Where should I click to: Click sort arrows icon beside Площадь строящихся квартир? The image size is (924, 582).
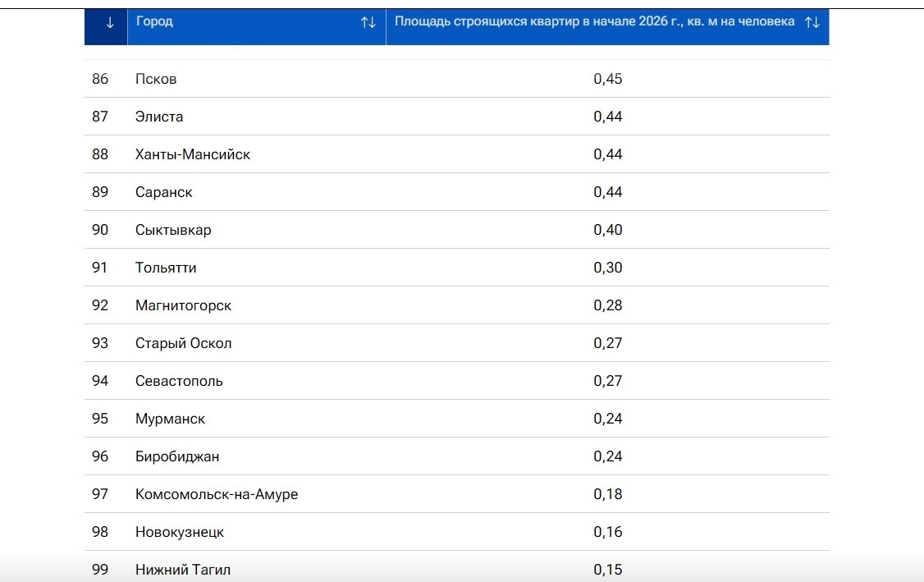point(812,23)
